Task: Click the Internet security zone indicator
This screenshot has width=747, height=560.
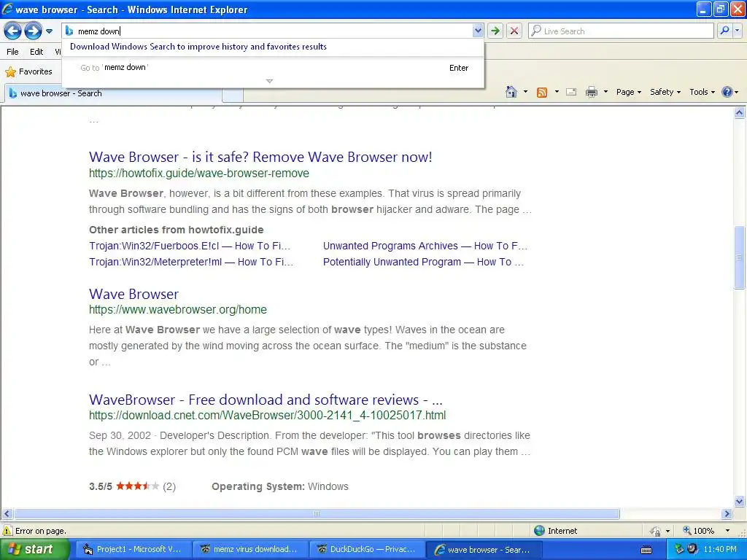Action: 555,531
